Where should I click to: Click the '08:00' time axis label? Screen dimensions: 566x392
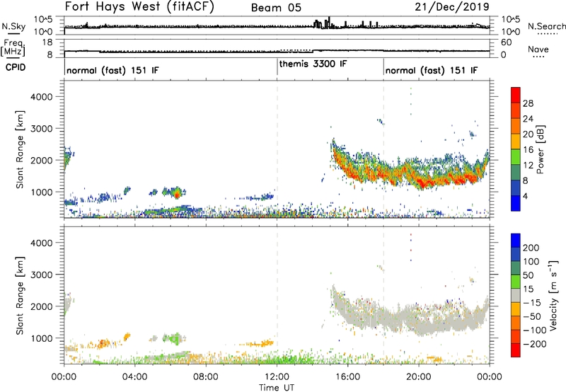tap(206, 377)
